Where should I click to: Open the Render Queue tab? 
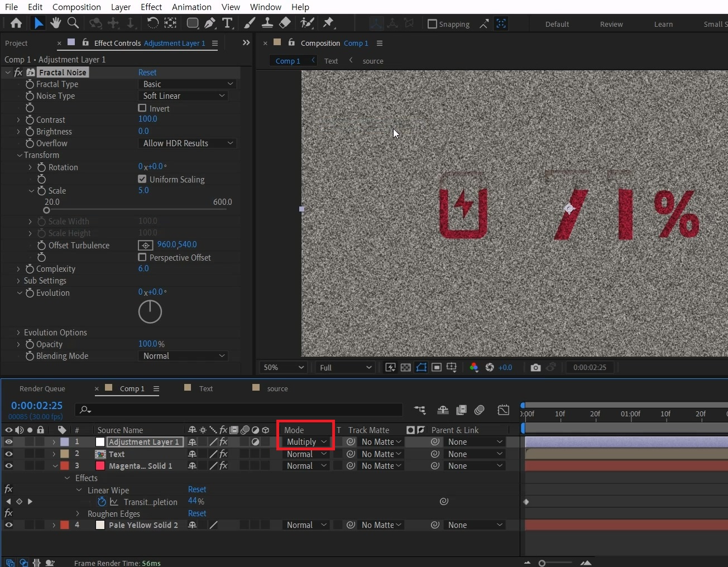pyautogui.click(x=42, y=388)
